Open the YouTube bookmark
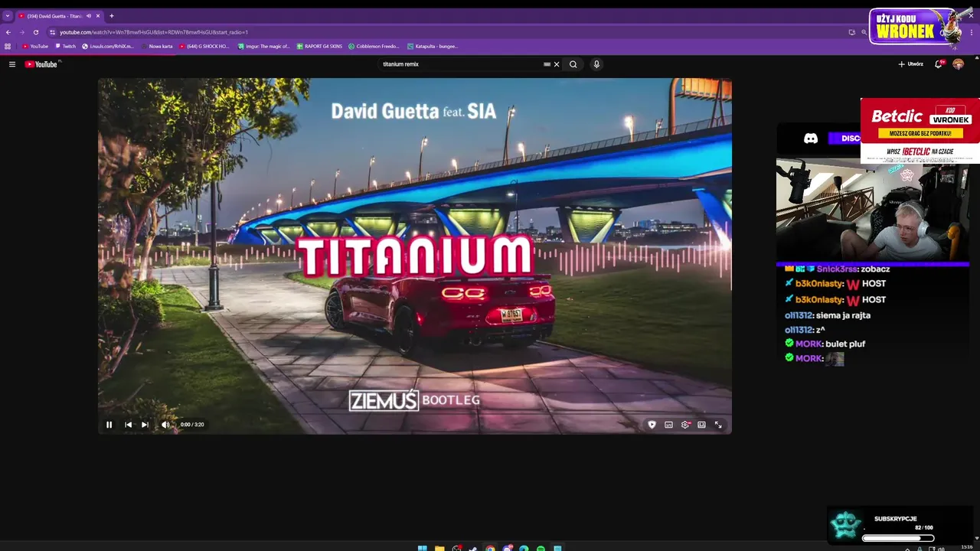Viewport: 980px width, 551px height. pyautogui.click(x=35, y=46)
